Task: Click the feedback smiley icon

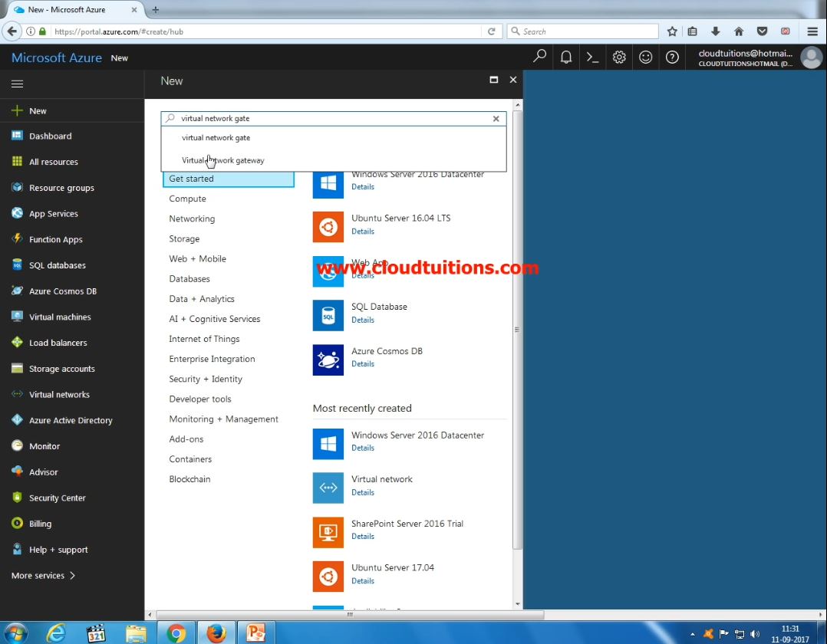Action: 646,57
